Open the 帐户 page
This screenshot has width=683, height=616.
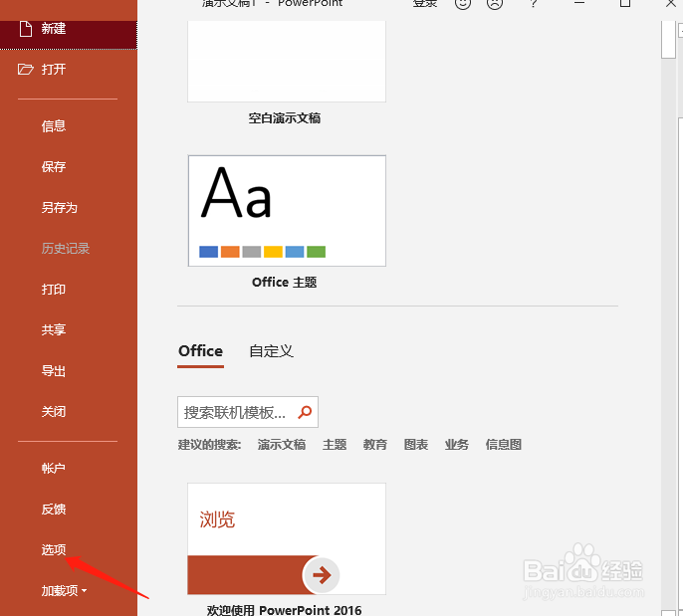pyautogui.click(x=54, y=468)
